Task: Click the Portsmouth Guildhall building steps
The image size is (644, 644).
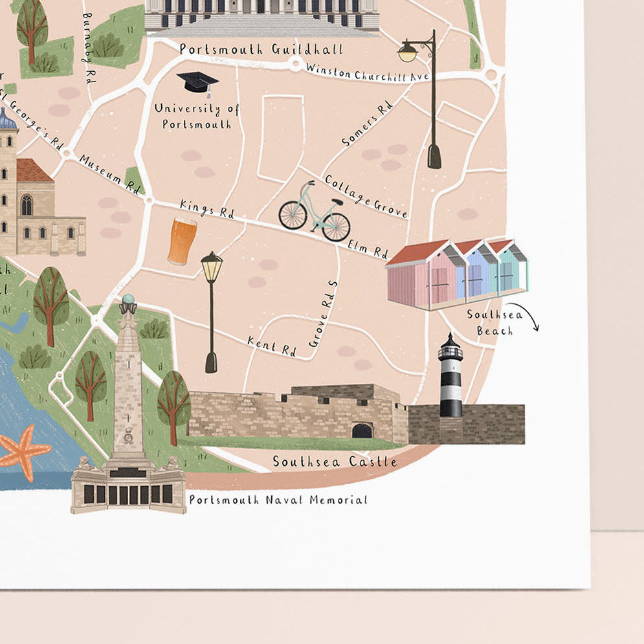Action: click(263, 27)
